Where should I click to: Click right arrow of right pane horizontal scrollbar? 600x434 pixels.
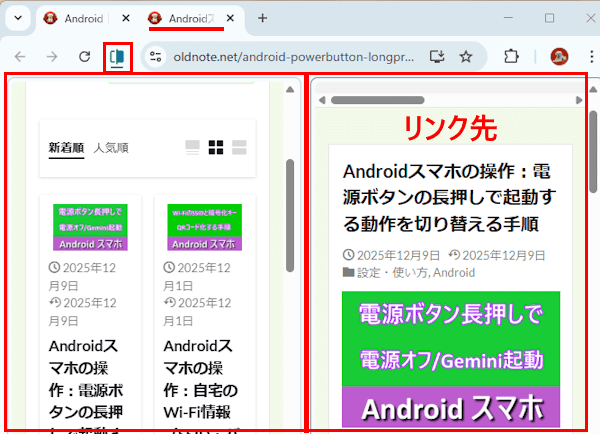coord(579,100)
